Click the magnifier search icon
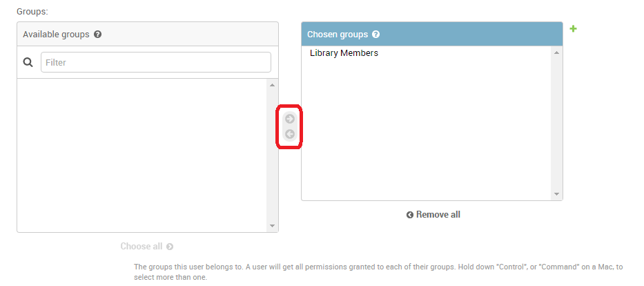The width and height of the screenshot is (644, 286). 28,62
